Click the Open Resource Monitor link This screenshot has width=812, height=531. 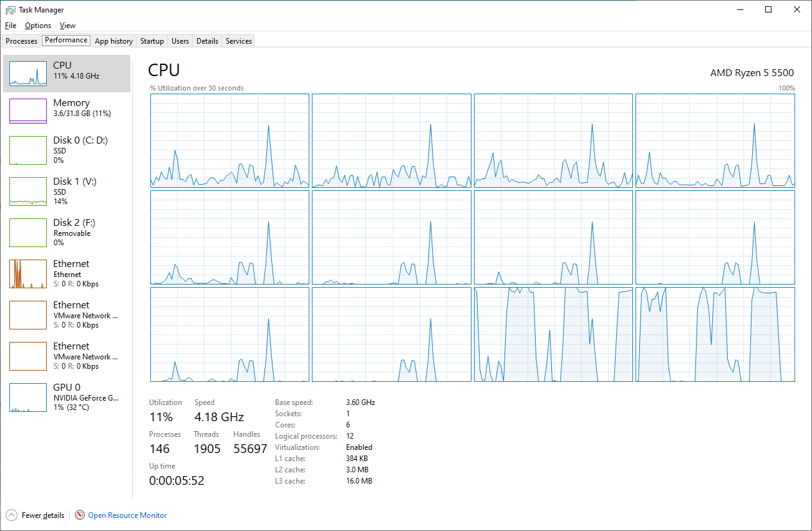pyautogui.click(x=127, y=515)
